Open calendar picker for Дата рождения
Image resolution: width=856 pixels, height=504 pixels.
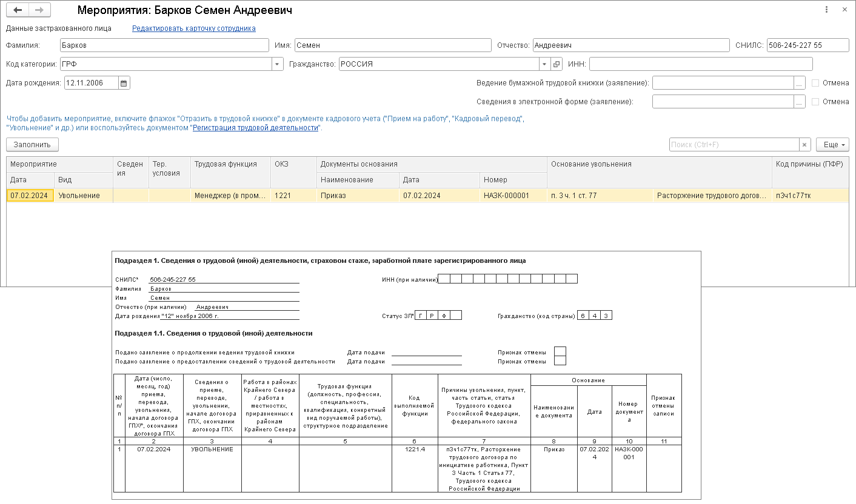coord(124,84)
